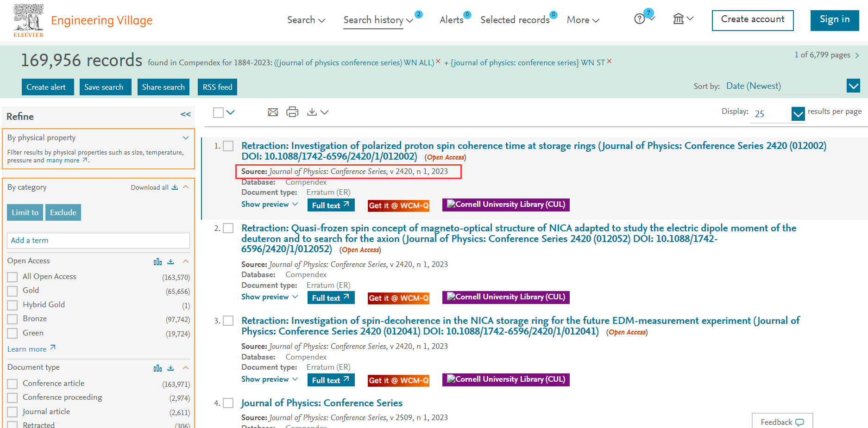
Task: Expand Show preview for record 2
Action: click(270, 297)
